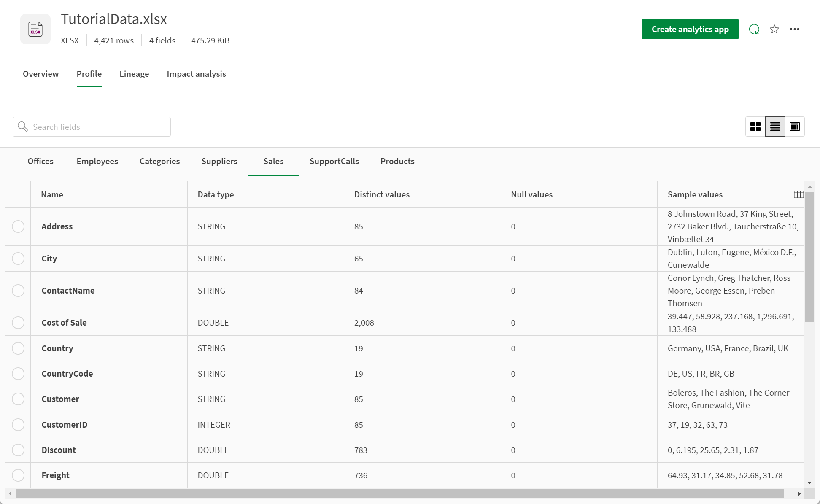The height and width of the screenshot is (504, 820).
Task: Click the expand columns icon on Sales
Action: 798,194
